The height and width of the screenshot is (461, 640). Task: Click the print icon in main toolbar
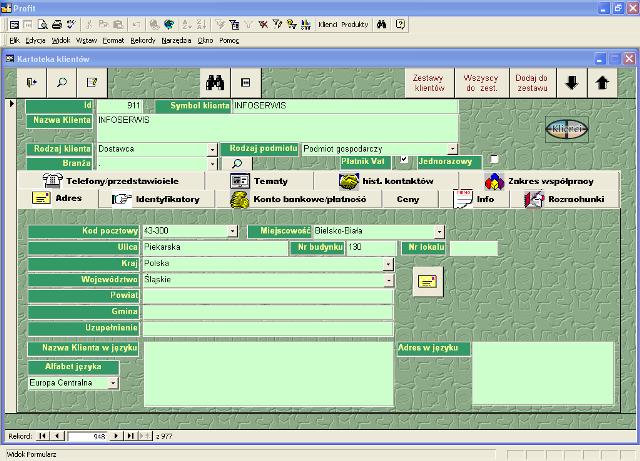[57, 24]
